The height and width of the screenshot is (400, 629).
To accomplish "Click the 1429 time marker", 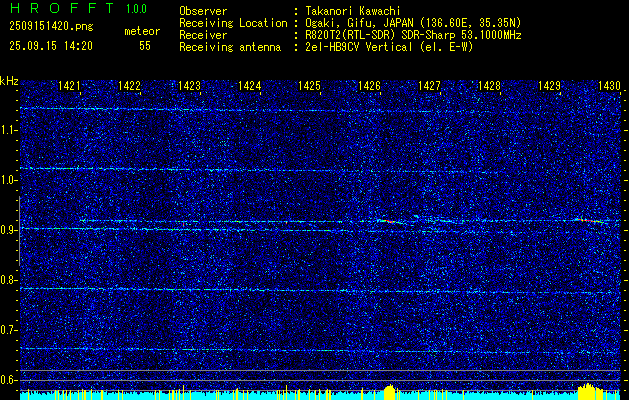I will pos(549,86).
